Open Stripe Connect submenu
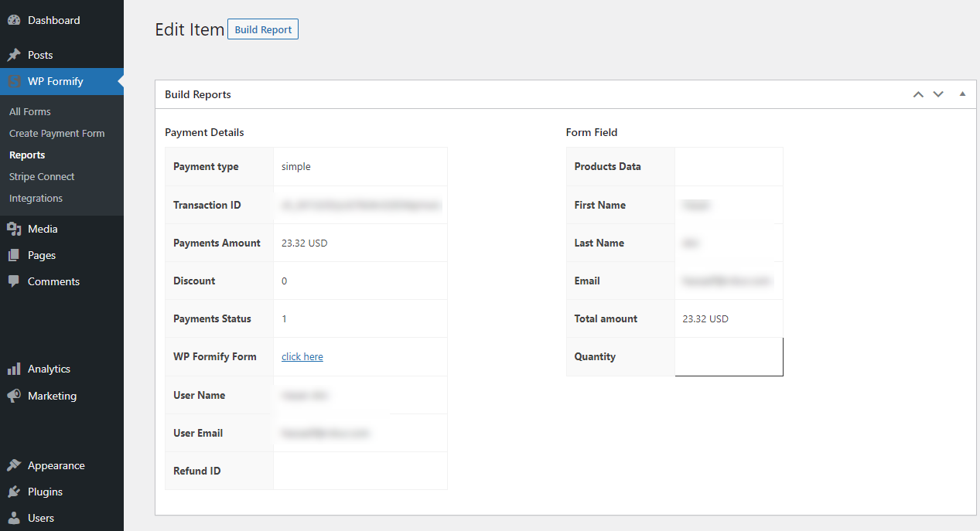This screenshot has width=980, height=531. click(42, 176)
